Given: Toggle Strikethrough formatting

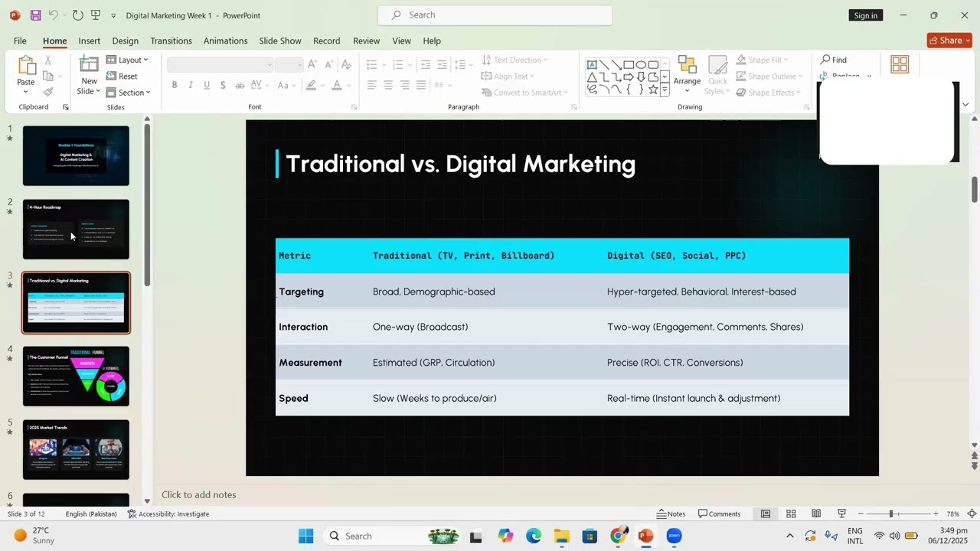Looking at the screenshot, I should coord(240,85).
